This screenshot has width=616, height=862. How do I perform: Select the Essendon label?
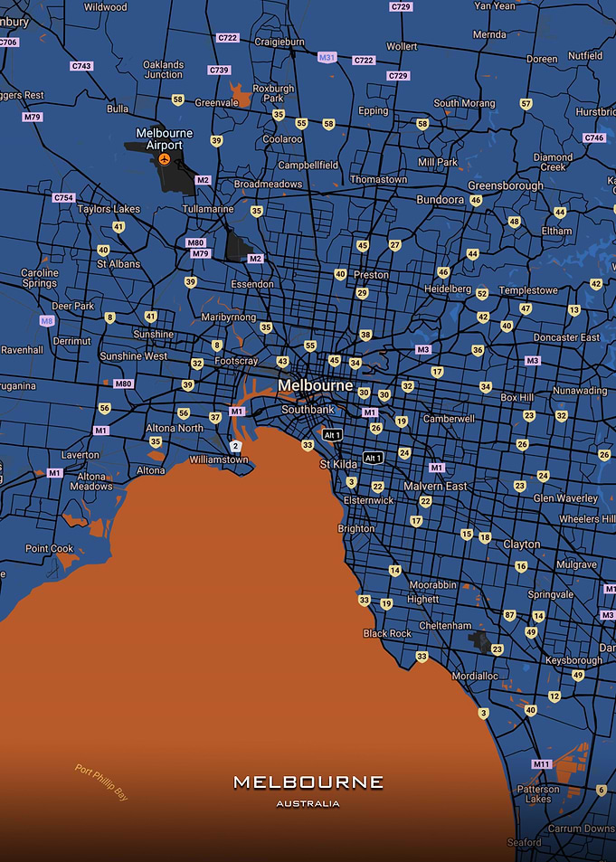click(x=252, y=284)
